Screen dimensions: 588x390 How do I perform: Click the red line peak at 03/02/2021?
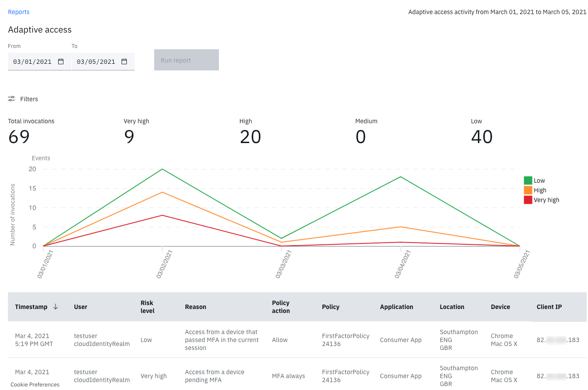coord(163,215)
